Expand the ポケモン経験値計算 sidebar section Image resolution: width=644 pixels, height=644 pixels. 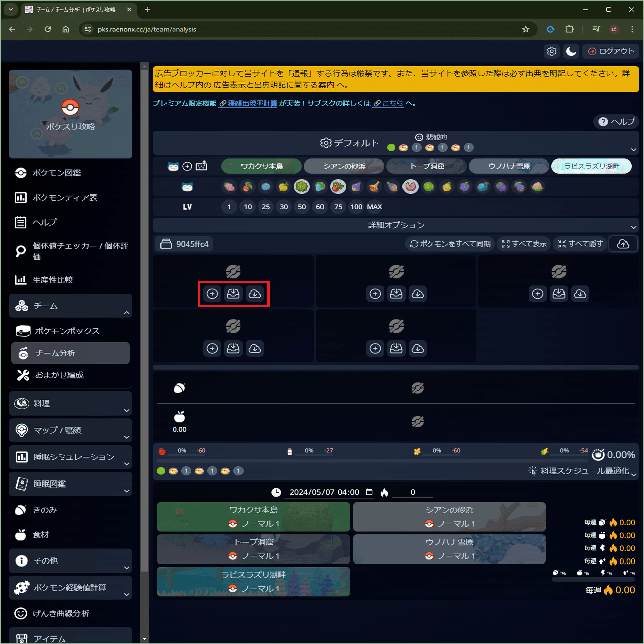(70, 587)
